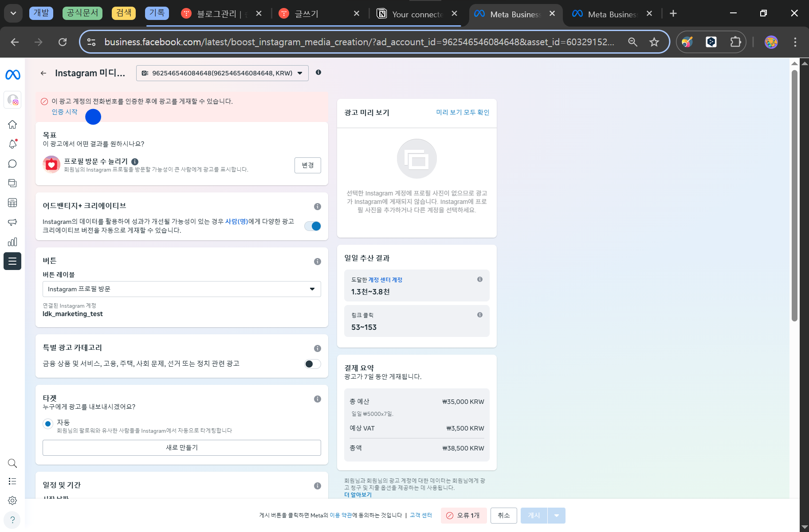Open Chrome three-dot menu
The image size is (809, 532).
[x=795, y=42]
